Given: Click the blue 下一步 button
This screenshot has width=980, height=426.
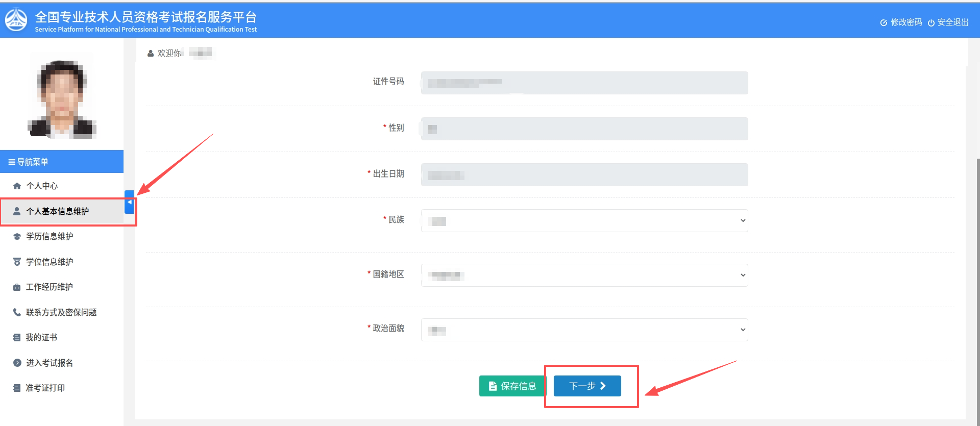Looking at the screenshot, I should point(587,386).
